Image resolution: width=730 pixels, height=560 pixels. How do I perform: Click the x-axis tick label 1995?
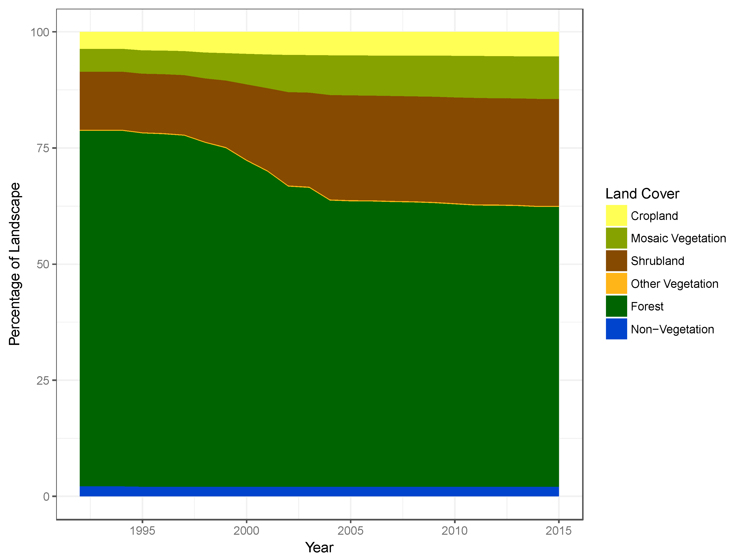click(x=142, y=531)
